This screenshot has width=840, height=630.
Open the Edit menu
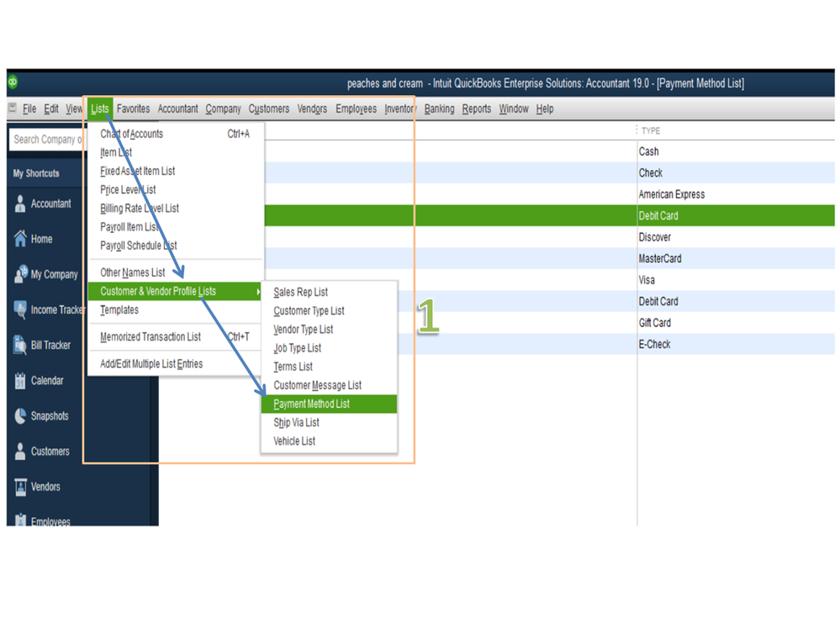[x=51, y=109]
